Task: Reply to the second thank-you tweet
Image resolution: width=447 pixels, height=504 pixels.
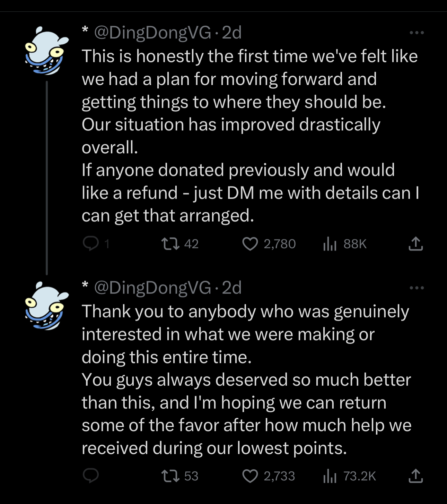Action: (91, 476)
